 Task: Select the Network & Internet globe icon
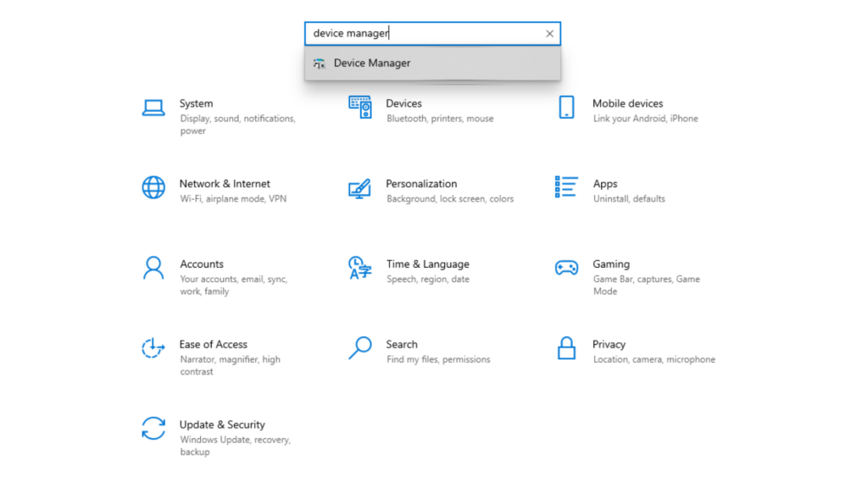[153, 187]
